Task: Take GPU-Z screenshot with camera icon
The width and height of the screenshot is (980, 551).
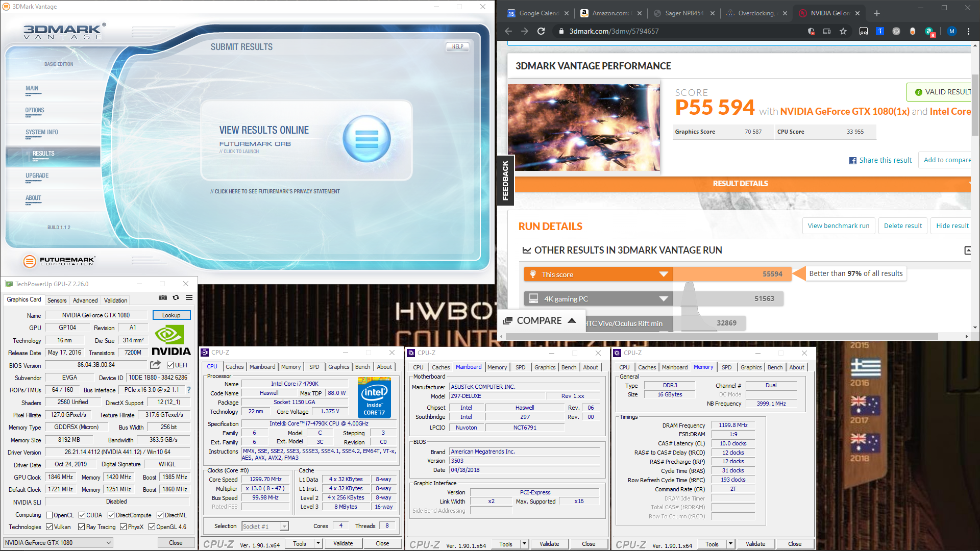Action: click(163, 297)
